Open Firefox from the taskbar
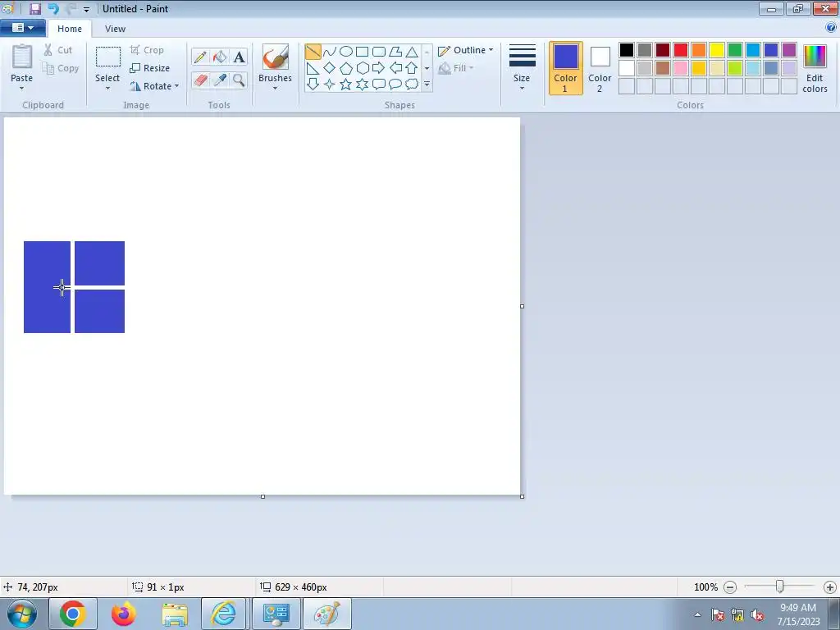The width and height of the screenshot is (840, 630). [x=124, y=614]
